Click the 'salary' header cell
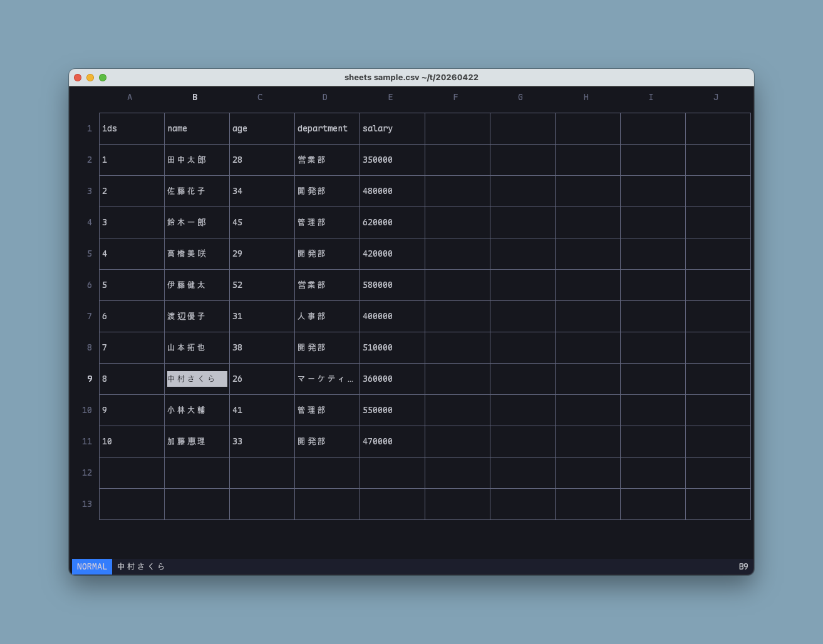The height and width of the screenshot is (644, 823). pos(378,128)
